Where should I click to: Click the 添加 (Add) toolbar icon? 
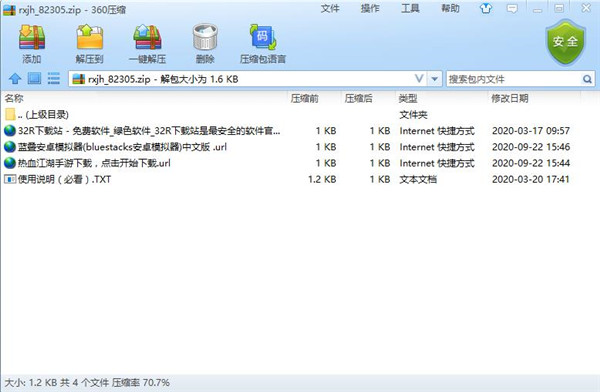(32, 37)
